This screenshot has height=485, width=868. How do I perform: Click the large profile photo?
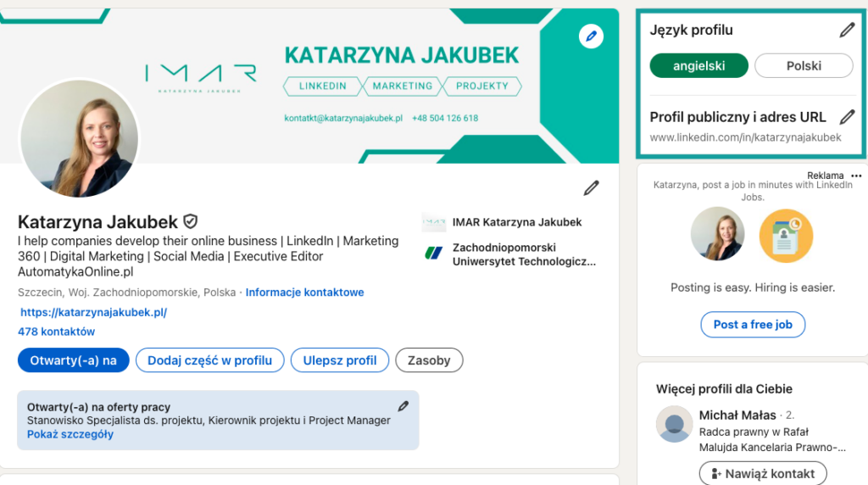(x=80, y=138)
